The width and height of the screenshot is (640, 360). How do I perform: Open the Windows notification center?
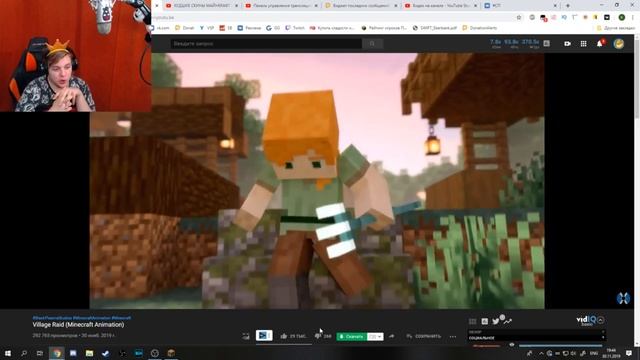[629, 353]
